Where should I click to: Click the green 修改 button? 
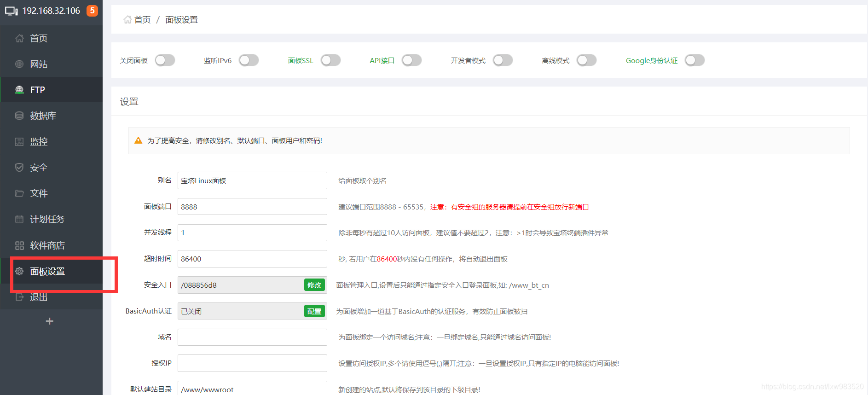coord(314,285)
